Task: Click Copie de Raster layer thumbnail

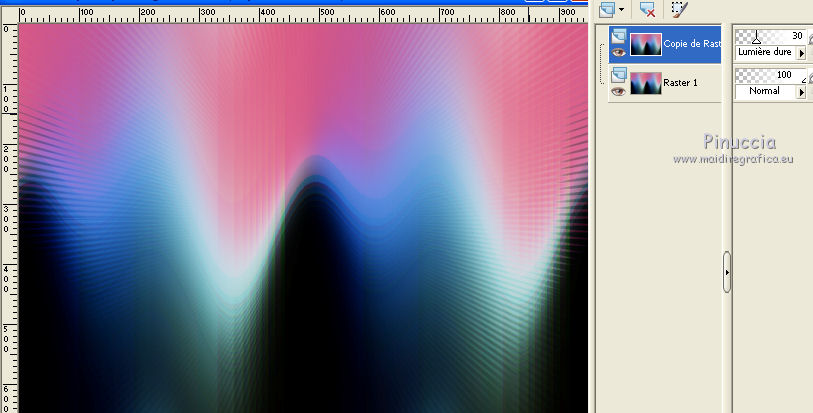Action: [646, 45]
